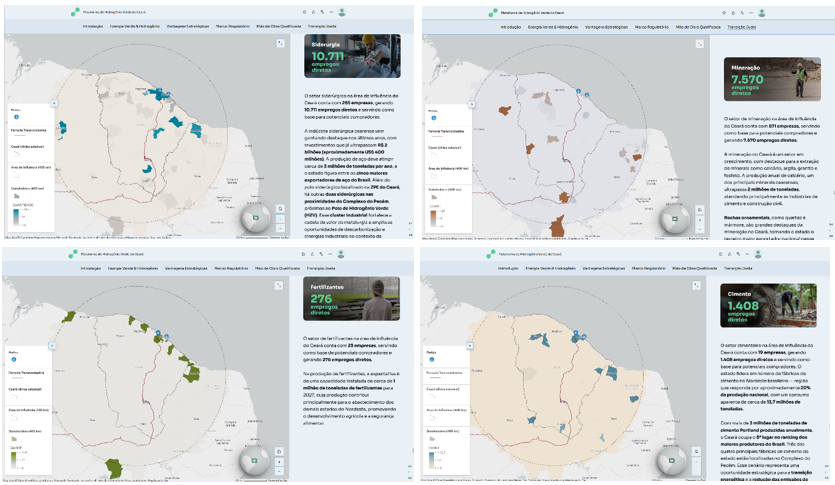Reset the Mineração map to home view

(x=700, y=207)
